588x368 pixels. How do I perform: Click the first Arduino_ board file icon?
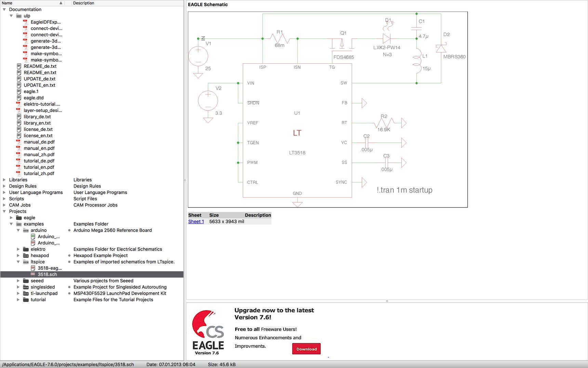coord(33,237)
